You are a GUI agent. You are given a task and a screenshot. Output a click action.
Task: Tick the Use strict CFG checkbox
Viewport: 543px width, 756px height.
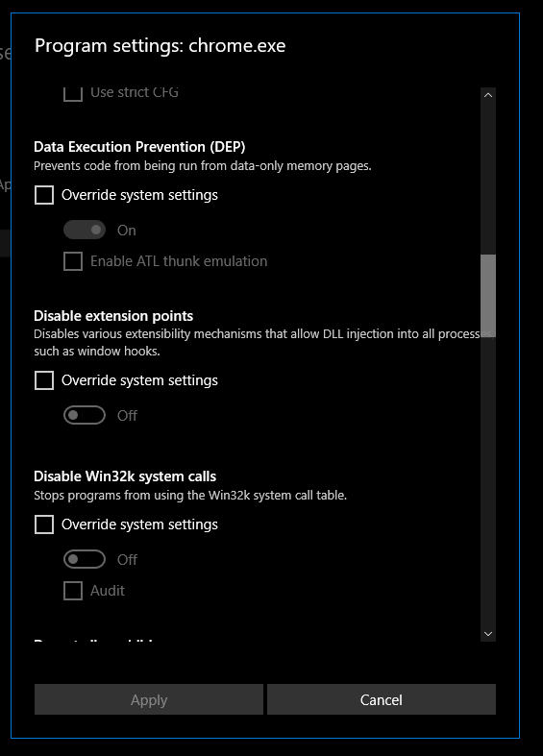(73, 94)
